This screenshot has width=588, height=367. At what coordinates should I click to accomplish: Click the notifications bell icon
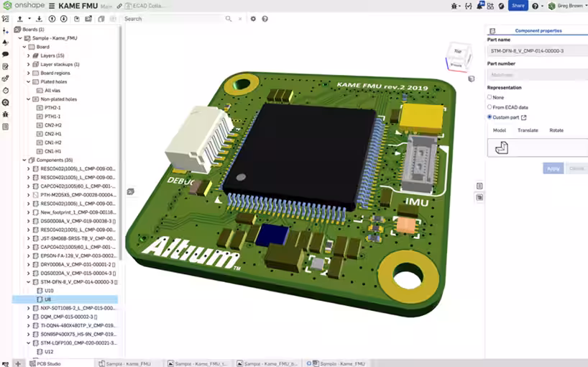pyautogui.click(x=479, y=6)
